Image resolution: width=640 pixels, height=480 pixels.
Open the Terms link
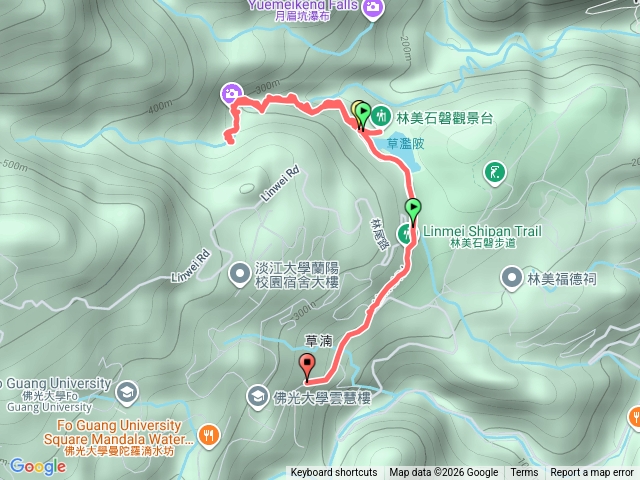click(524, 473)
